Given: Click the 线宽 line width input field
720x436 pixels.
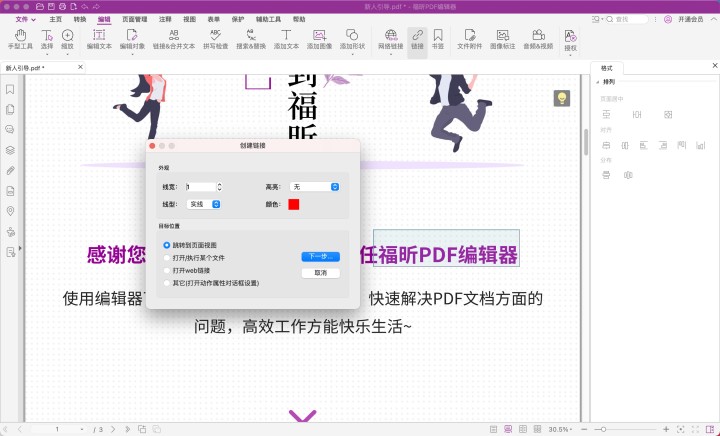Looking at the screenshot, I should coord(200,187).
